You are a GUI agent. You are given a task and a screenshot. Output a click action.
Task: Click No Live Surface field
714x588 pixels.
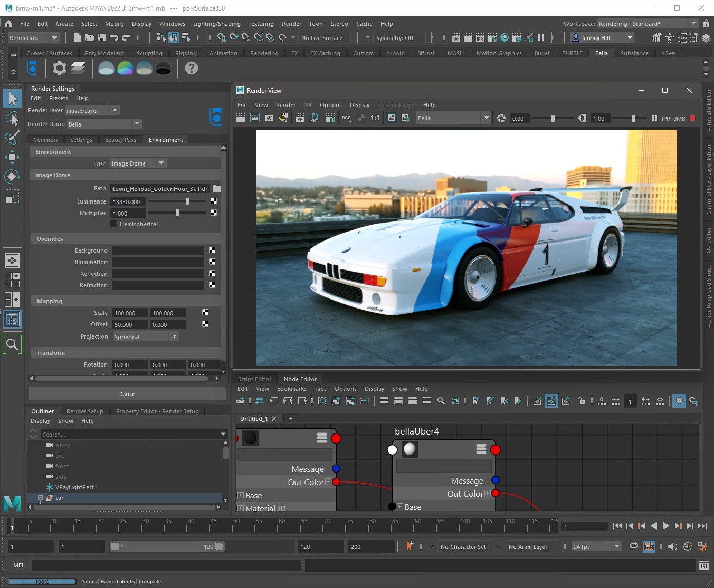(323, 38)
